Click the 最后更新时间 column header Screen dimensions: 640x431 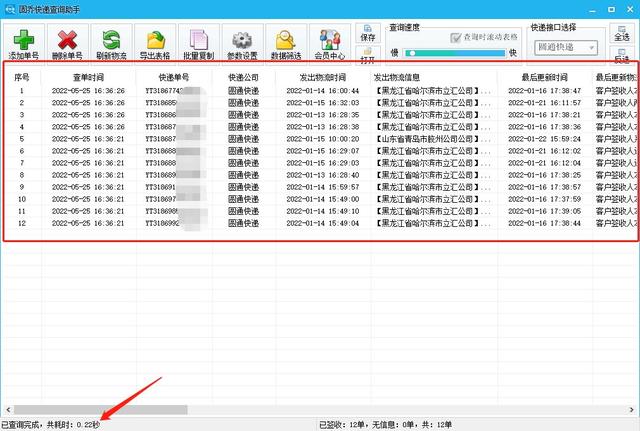pos(544,77)
